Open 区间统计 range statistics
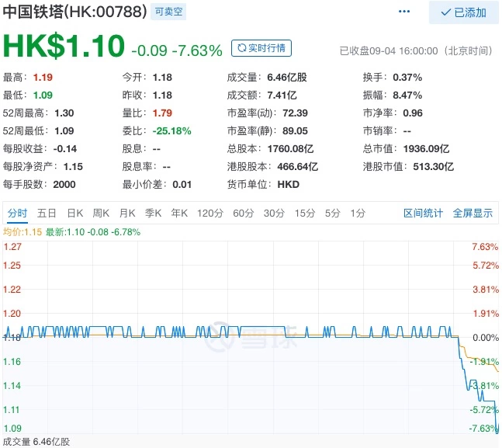Image resolution: width=502 pixels, height=448 pixels. [x=423, y=214]
